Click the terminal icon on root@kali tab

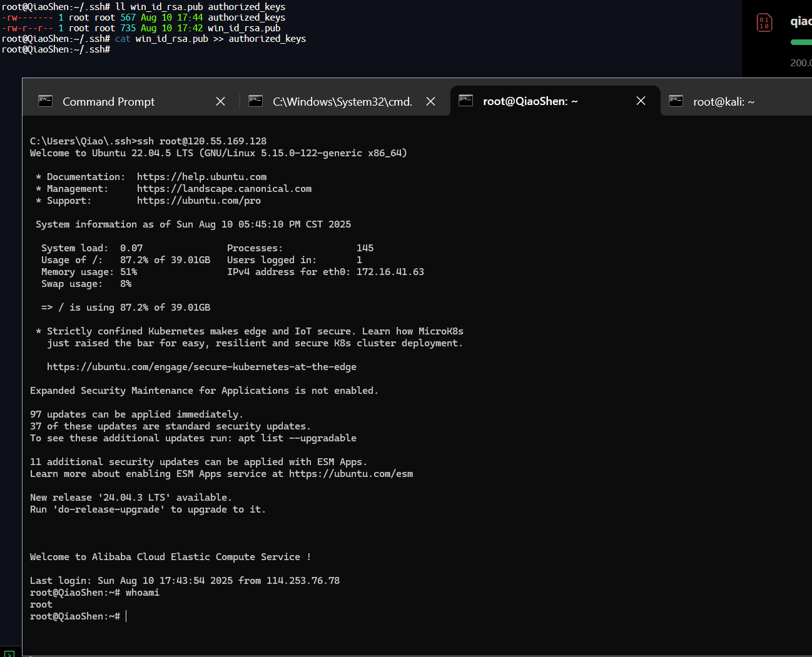point(676,101)
